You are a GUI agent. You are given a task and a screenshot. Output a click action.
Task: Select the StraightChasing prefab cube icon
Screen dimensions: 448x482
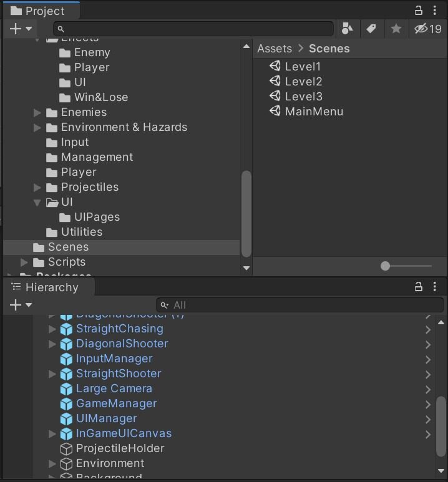(x=66, y=329)
